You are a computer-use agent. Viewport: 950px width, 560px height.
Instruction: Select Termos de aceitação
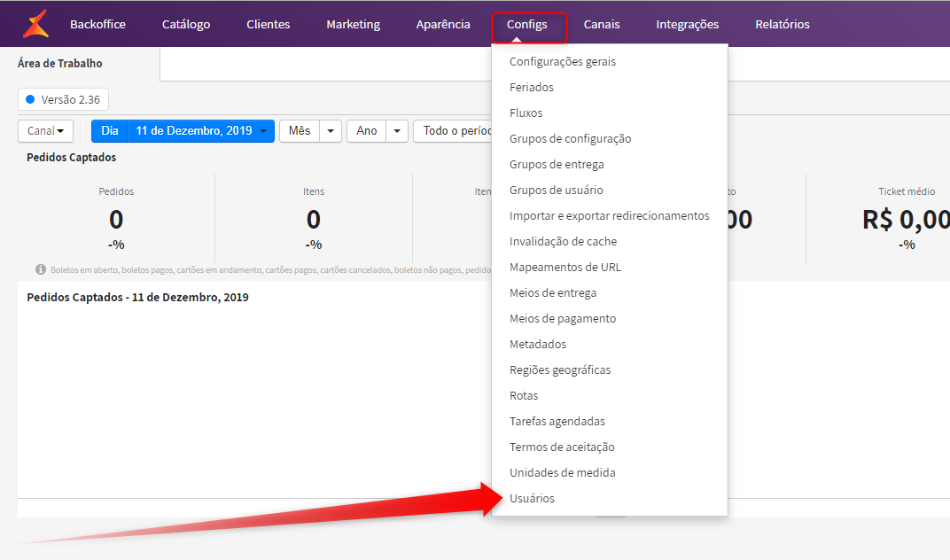[562, 447]
